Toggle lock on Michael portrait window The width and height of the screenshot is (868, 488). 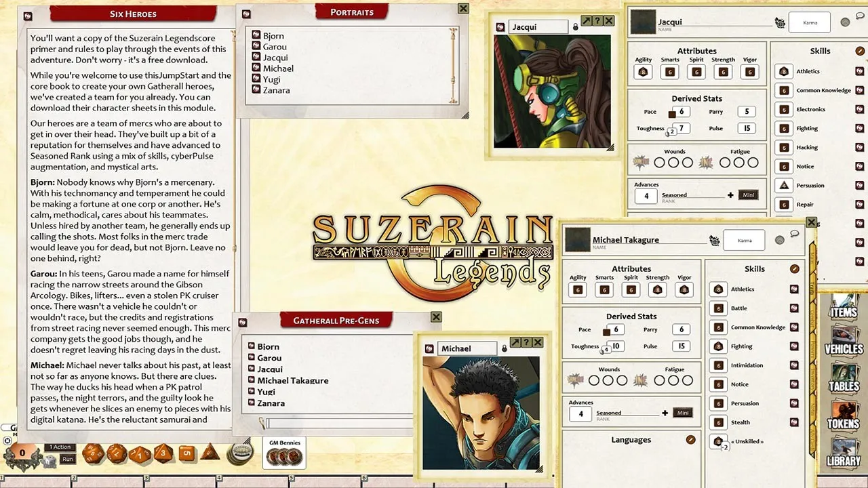[504, 348]
